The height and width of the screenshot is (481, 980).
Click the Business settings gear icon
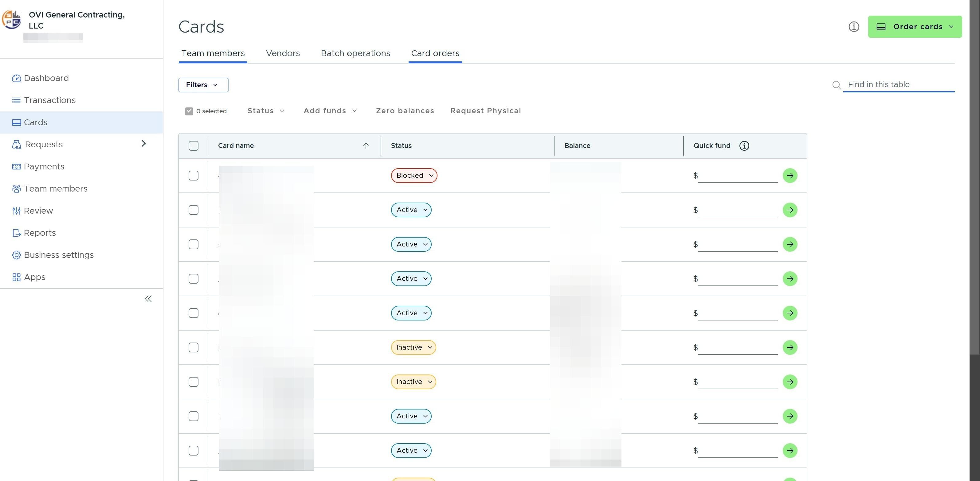16,255
